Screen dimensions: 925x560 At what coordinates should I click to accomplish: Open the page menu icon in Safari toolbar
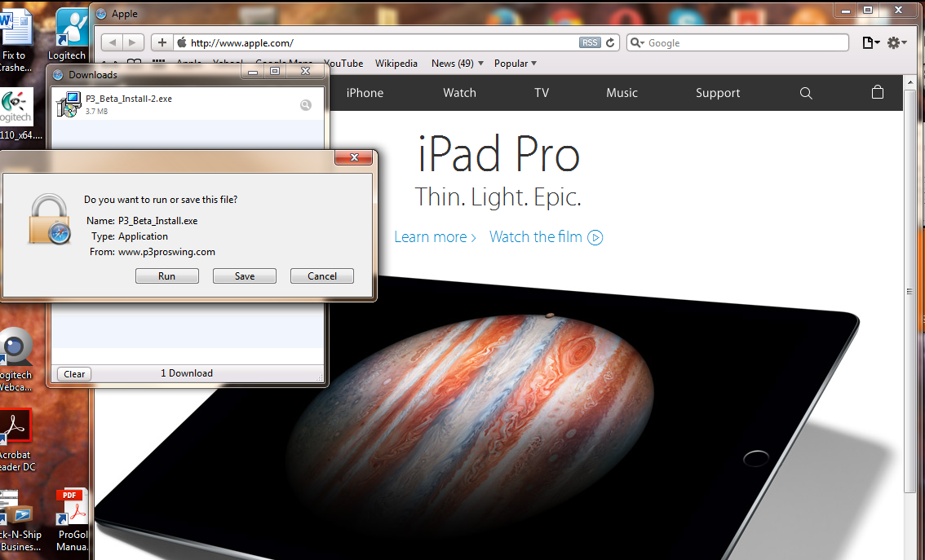(870, 42)
